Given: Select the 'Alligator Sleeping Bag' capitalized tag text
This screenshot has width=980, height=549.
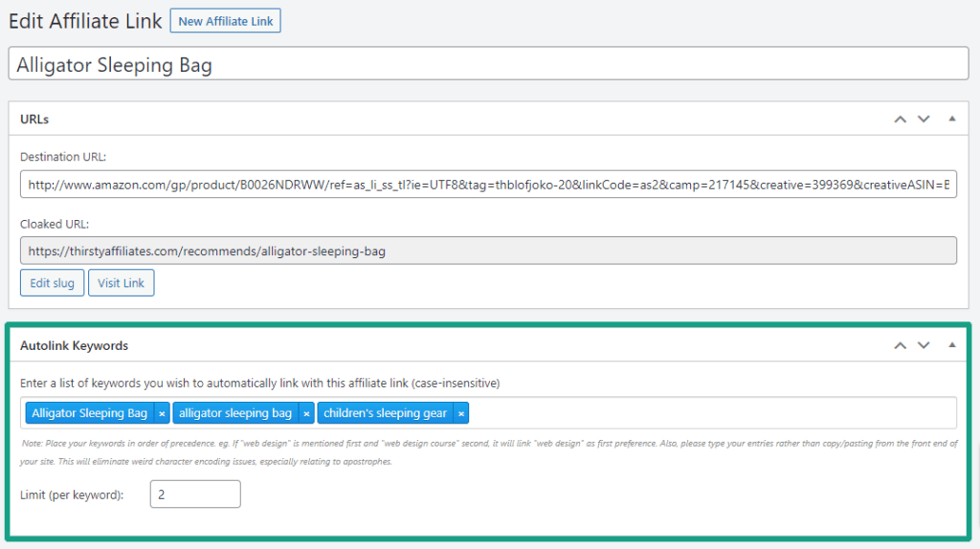Looking at the screenshot, I should pyautogui.click(x=89, y=413).
